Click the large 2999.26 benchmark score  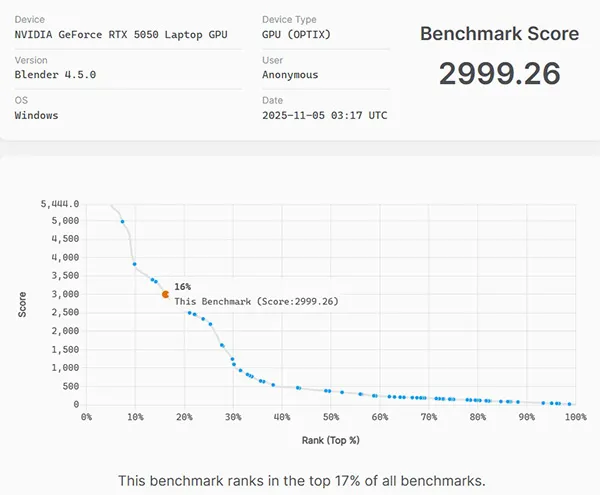[x=500, y=74]
